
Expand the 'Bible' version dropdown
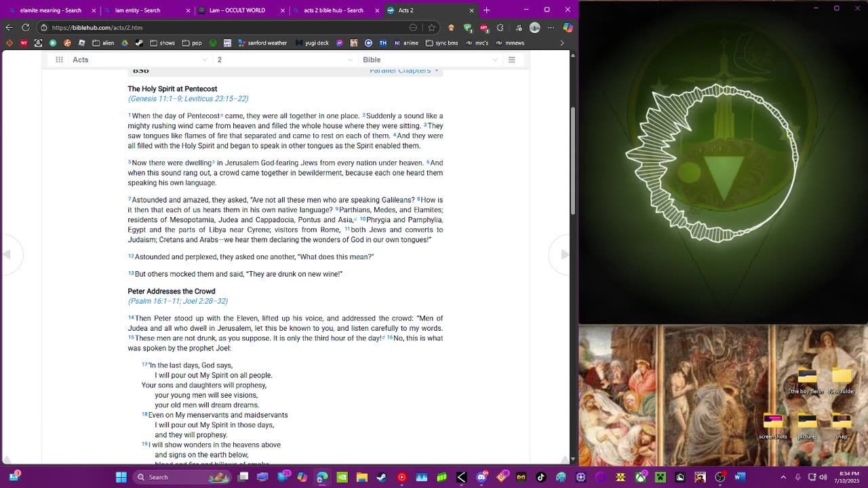click(431, 60)
